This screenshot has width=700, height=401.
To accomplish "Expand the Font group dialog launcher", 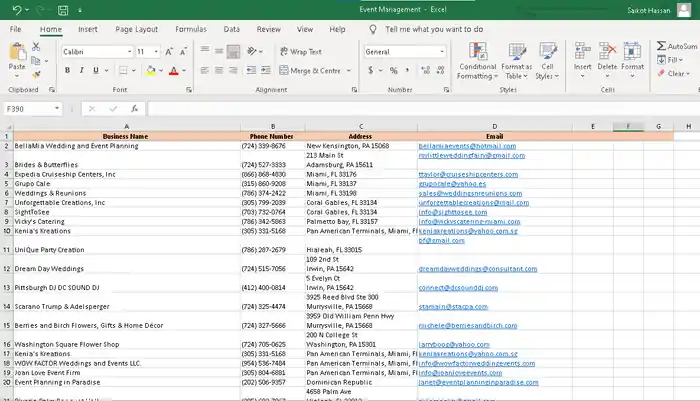I will click(x=189, y=90).
